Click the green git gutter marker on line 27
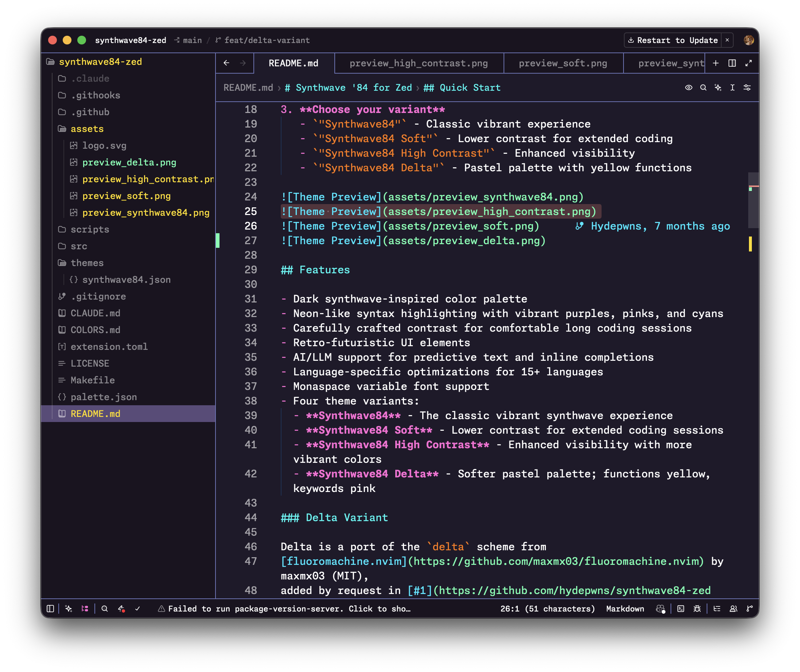800x672 pixels. pyautogui.click(x=218, y=241)
